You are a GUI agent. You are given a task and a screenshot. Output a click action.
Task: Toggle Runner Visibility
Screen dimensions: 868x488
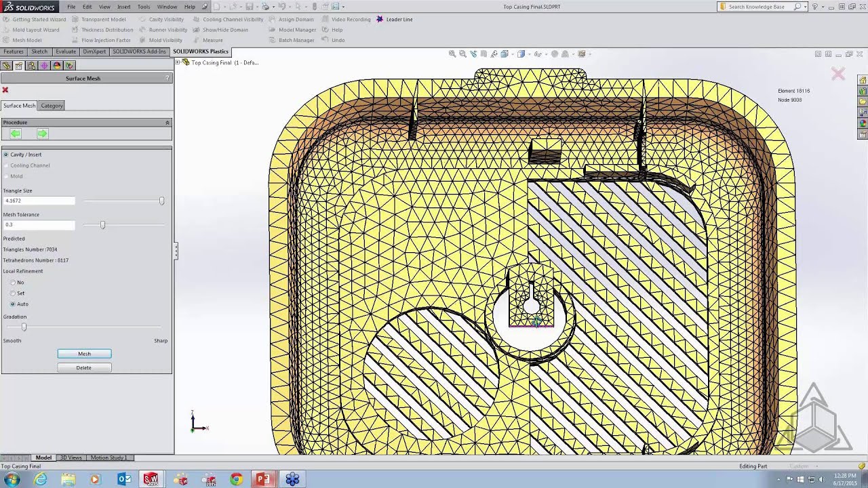[x=163, y=30]
